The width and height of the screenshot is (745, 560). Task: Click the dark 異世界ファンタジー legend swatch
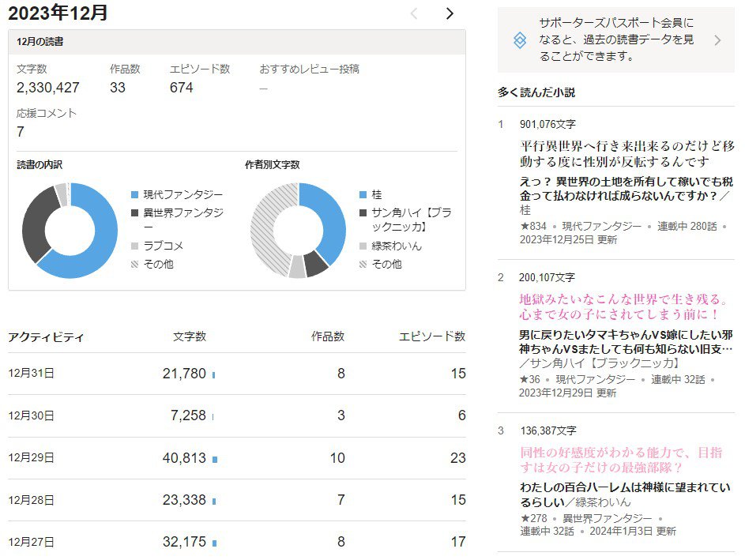tap(134, 212)
